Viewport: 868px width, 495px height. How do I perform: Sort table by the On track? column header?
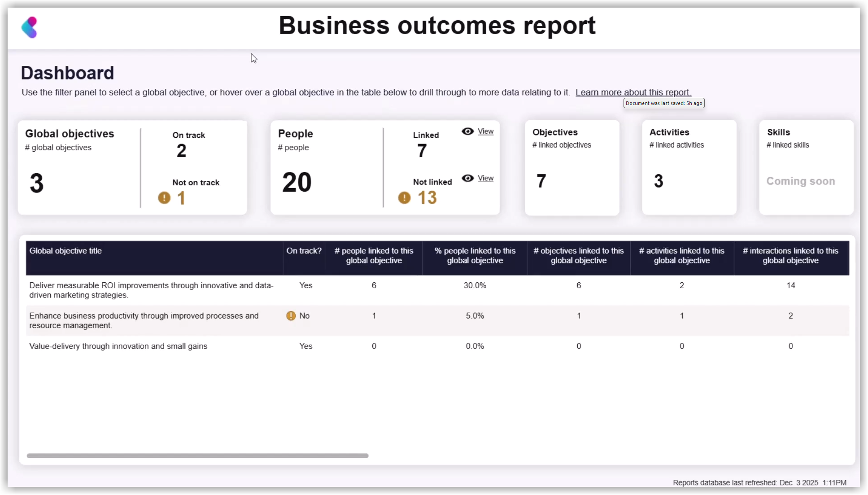(x=304, y=251)
